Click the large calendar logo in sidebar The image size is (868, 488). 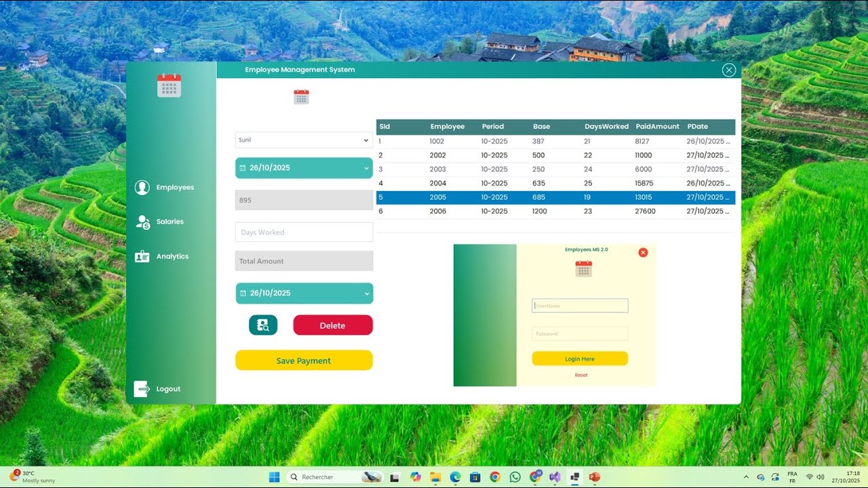(x=169, y=85)
